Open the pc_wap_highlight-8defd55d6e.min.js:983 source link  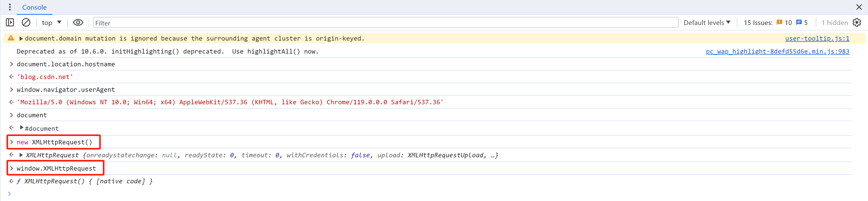click(777, 51)
